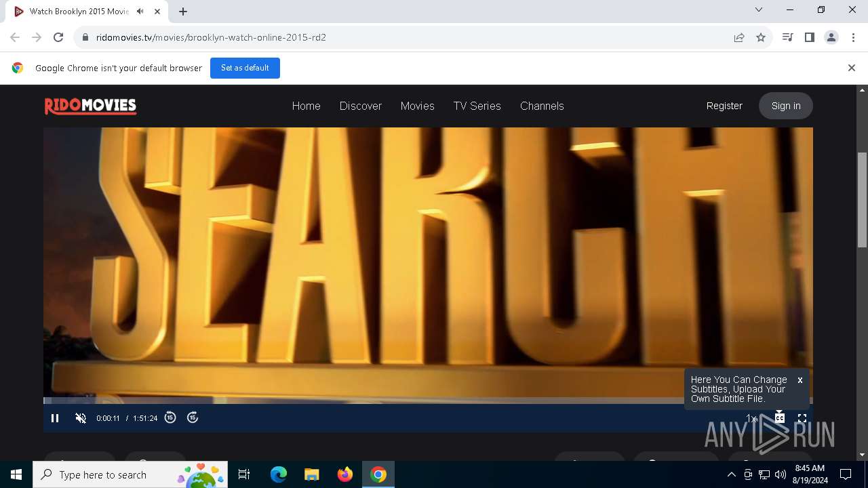Viewport: 868px width, 488px height.
Task: Click the Register link
Action: (724, 106)
